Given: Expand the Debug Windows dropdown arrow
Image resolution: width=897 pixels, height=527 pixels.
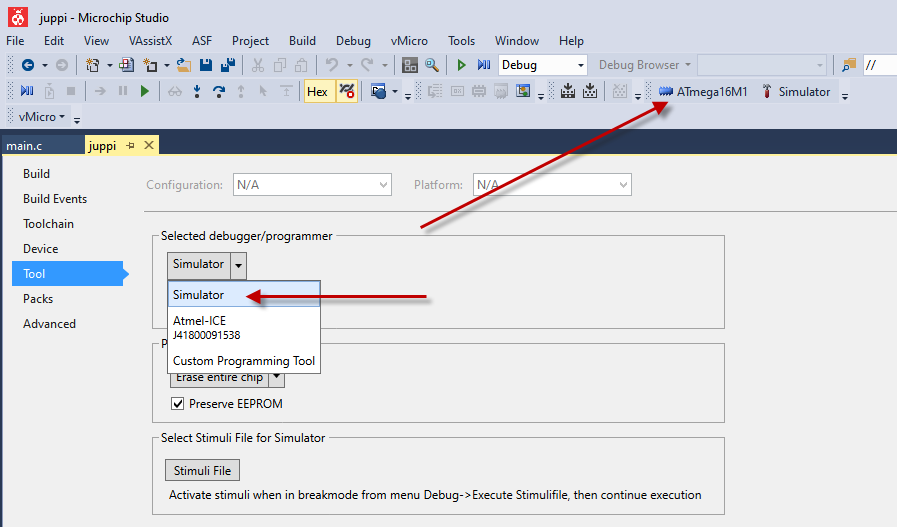Looking at the screenshot, I should coord(395,91).
